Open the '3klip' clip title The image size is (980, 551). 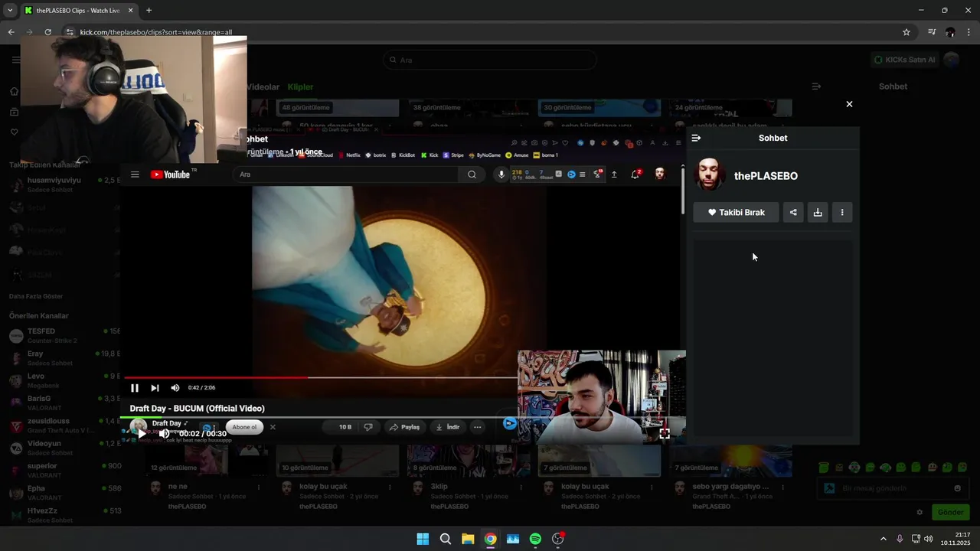(x=439, y=486)
